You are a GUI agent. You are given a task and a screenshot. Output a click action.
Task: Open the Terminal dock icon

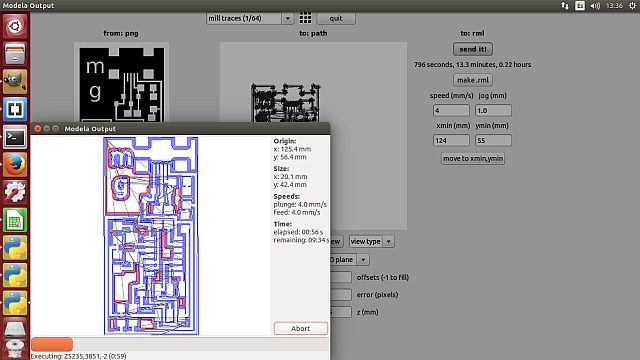[15, 137]
